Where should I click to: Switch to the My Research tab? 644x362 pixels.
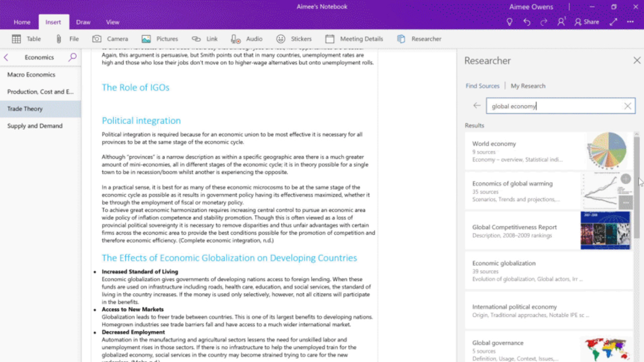[x=528, y=86]
